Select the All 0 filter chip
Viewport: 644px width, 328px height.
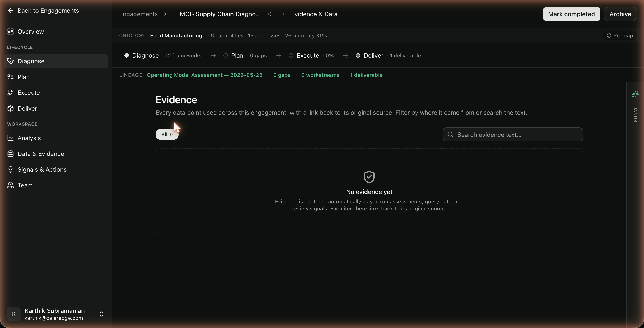coord(167,134)
